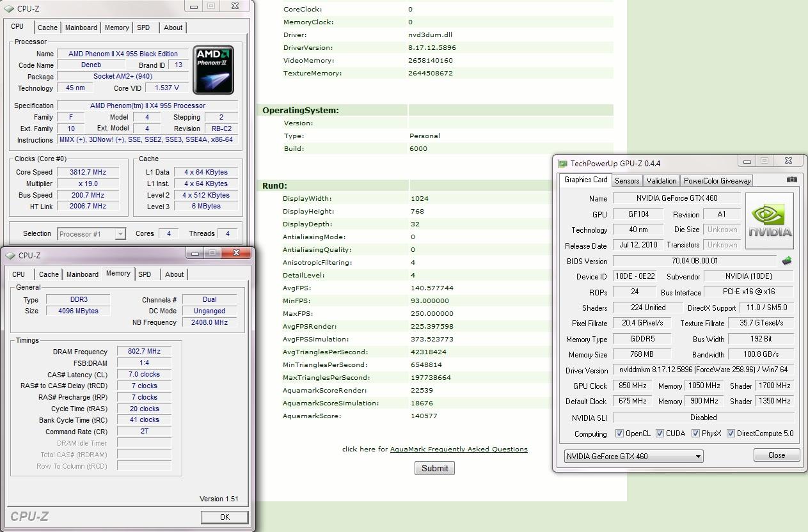Select CPU tab in top CPU-Z window

[x=18, y=26]
